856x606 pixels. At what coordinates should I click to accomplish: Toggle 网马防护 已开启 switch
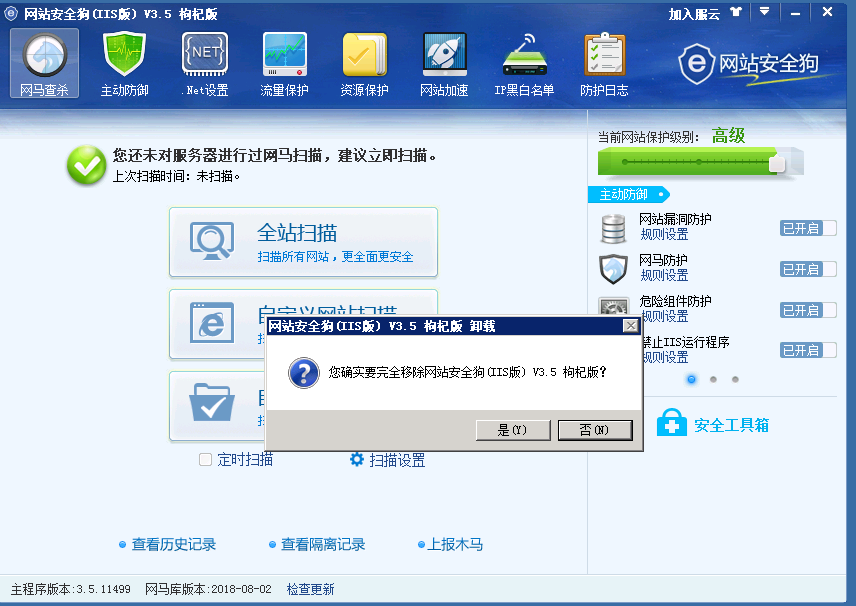808,269
